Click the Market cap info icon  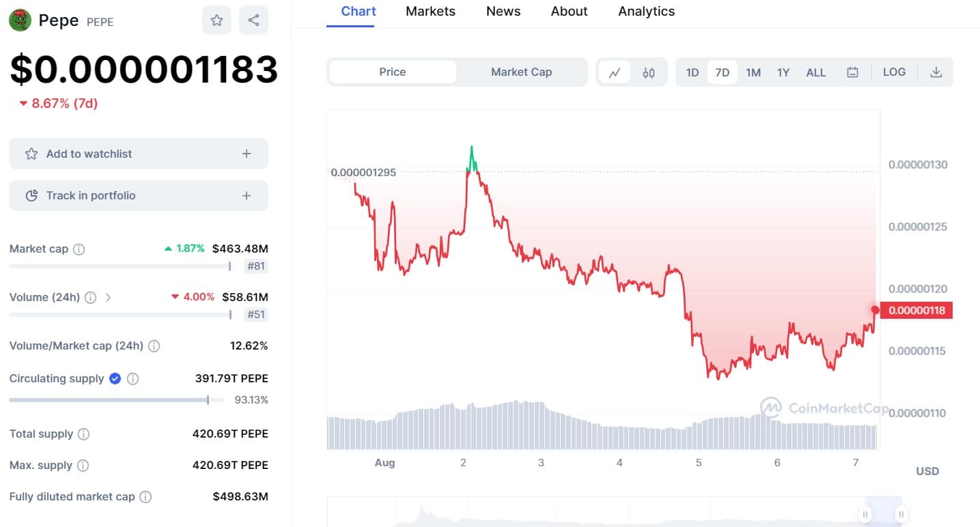pos(79,249)
